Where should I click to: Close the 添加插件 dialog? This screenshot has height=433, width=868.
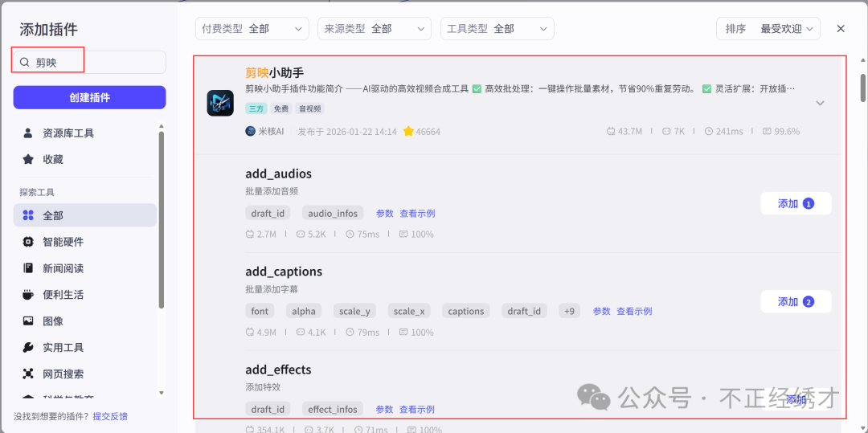841,29
